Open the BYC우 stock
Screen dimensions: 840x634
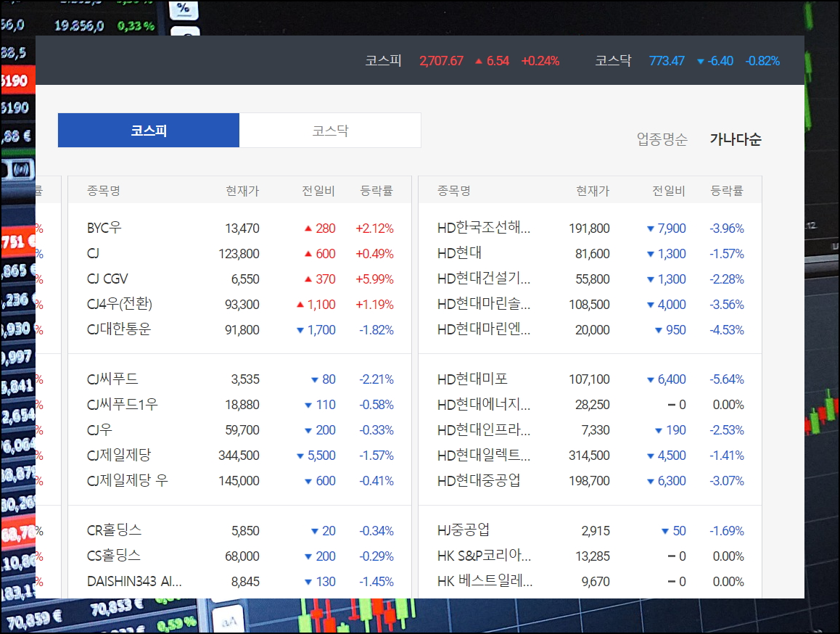coord(104,228)
